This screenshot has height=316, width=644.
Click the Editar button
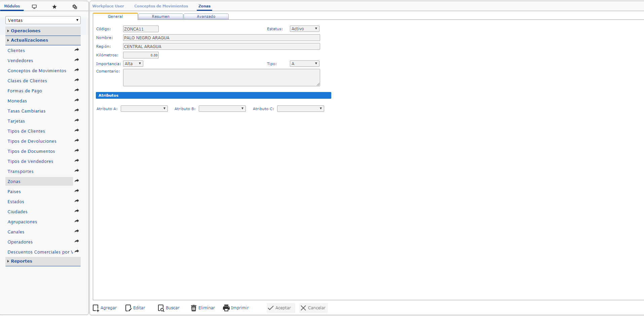pos(135,308)
